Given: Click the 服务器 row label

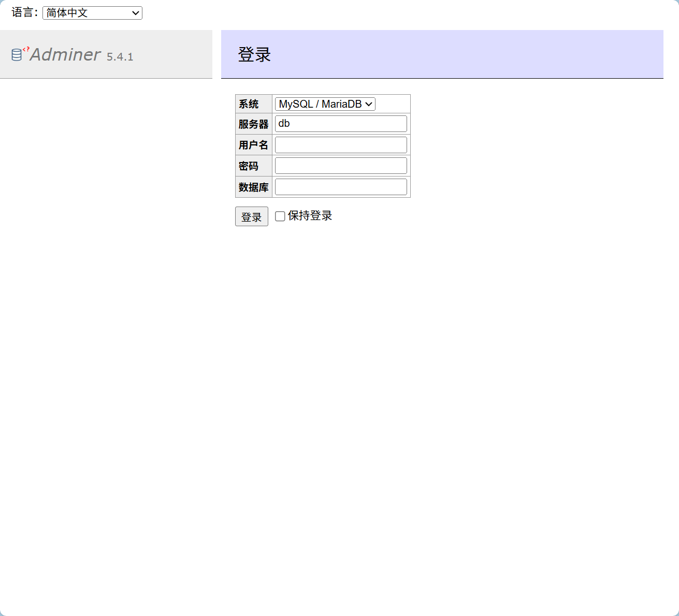Looking at the screenshot, I should pos(253,124).
